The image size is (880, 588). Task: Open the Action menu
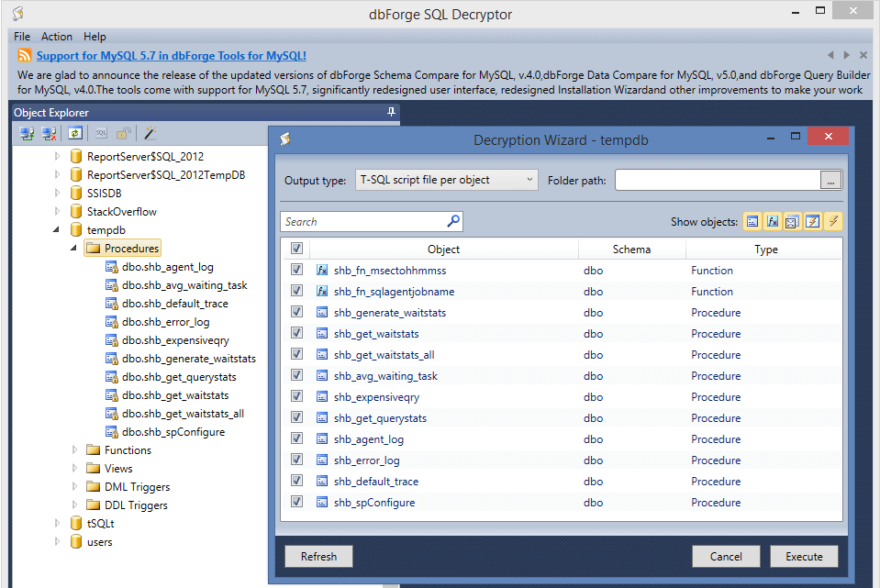(57, 37)
